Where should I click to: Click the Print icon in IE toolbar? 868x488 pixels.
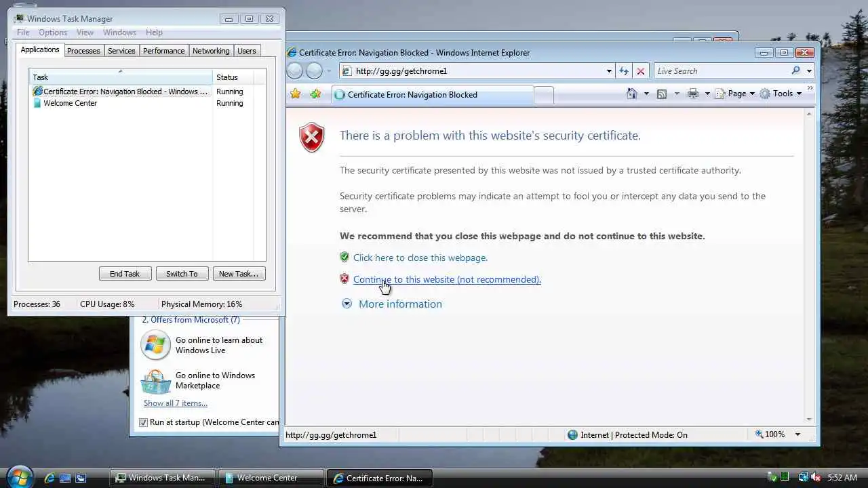(x=693, y=94)
